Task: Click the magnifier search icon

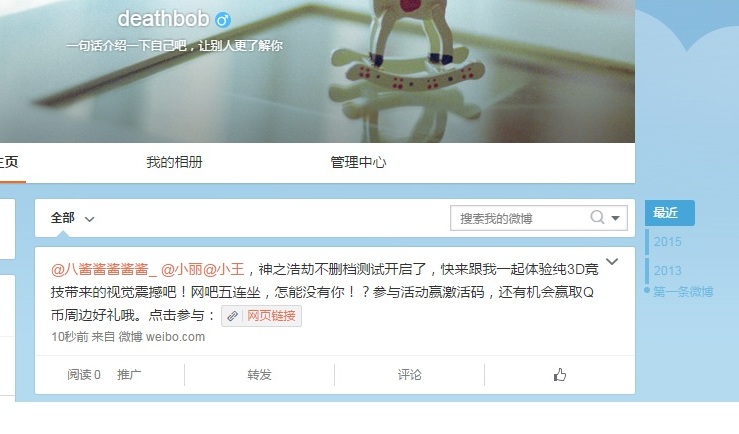Action: 597,217
